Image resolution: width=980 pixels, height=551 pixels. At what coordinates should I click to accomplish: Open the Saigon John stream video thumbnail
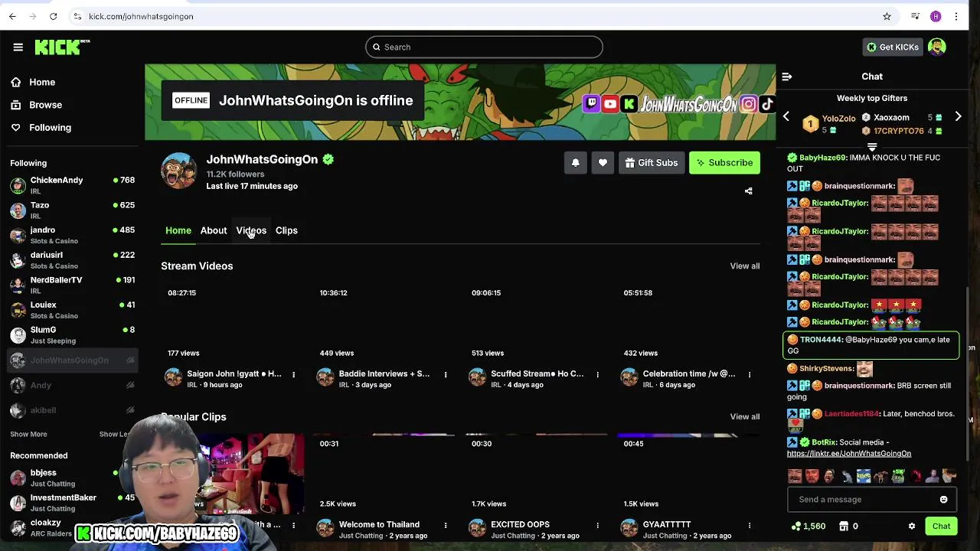(233, 323)
